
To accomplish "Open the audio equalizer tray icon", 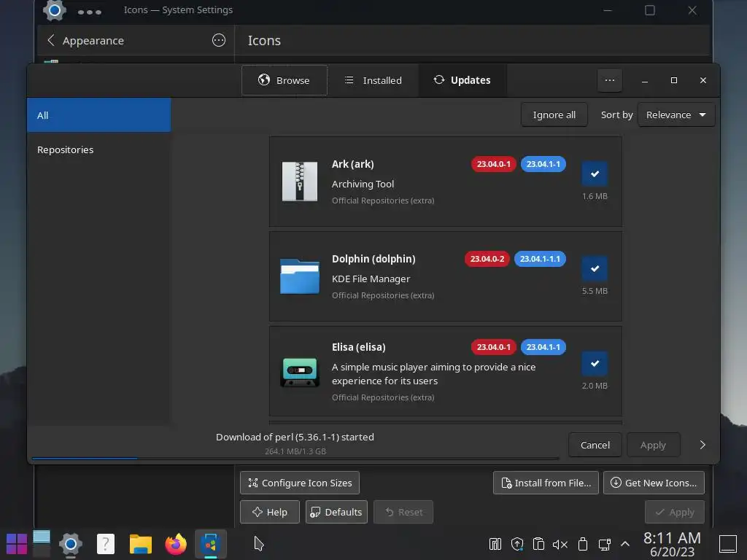I will 495,544.
